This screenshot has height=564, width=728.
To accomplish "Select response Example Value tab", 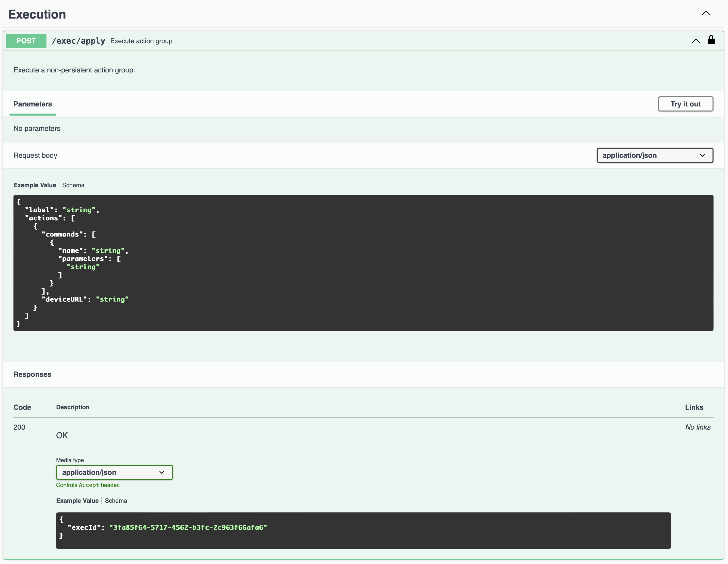I will (77, 501).
